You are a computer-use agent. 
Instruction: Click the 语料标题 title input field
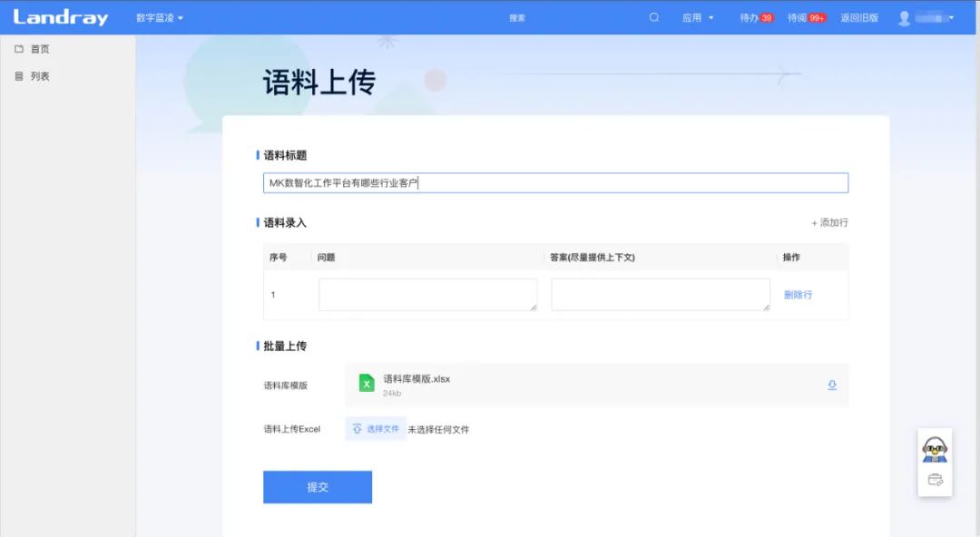(554, 181)
